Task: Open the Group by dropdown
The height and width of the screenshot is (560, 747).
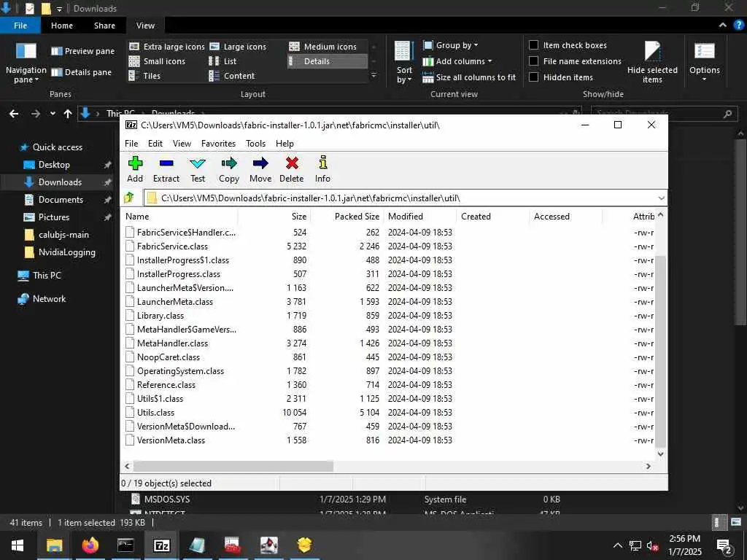Action: click(x=451, y=45)
